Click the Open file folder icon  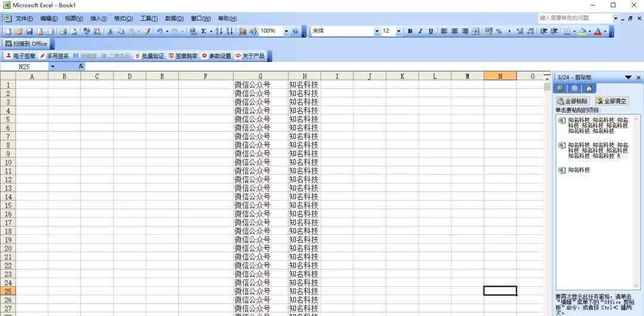[19, 31]
